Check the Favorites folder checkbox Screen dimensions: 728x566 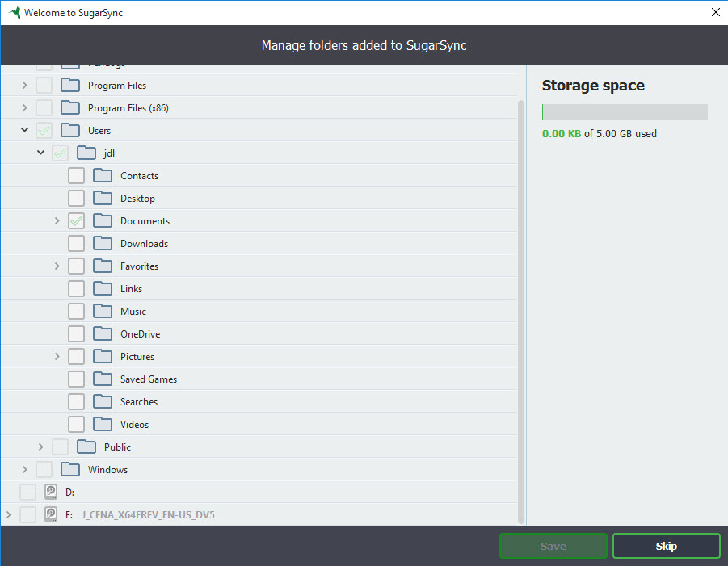[x=76, y=266]
